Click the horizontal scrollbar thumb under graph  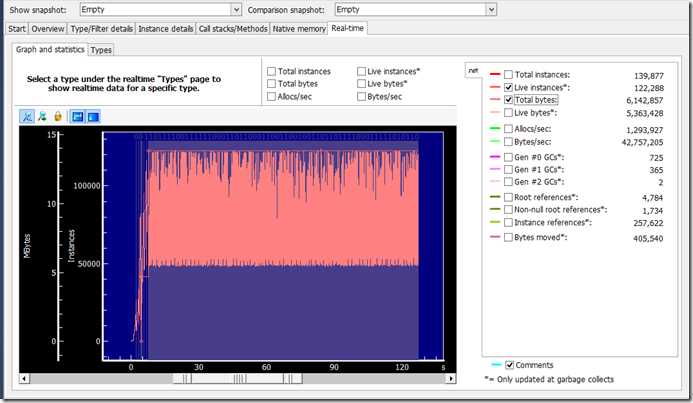(237, 379)
